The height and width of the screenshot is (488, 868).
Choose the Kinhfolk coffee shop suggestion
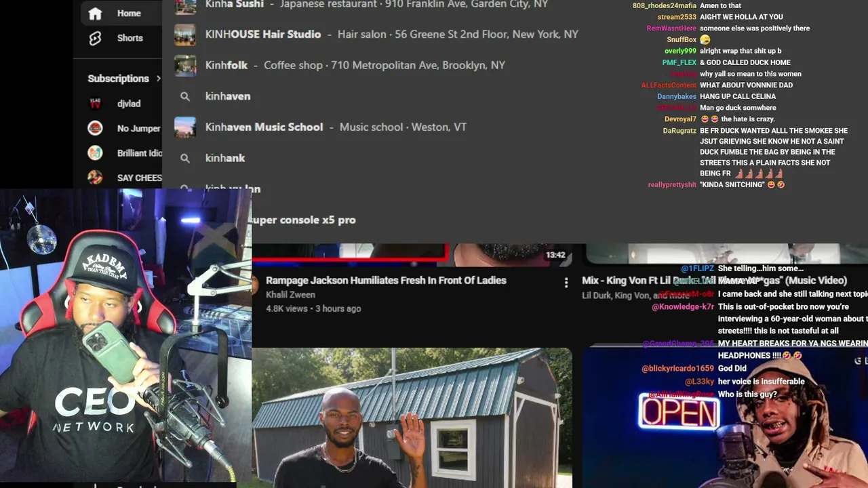(355, 65)
